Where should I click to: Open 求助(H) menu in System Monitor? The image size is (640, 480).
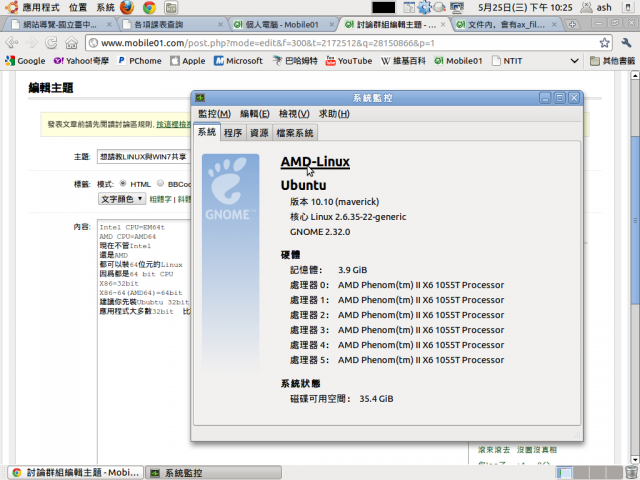pos(334,114)
